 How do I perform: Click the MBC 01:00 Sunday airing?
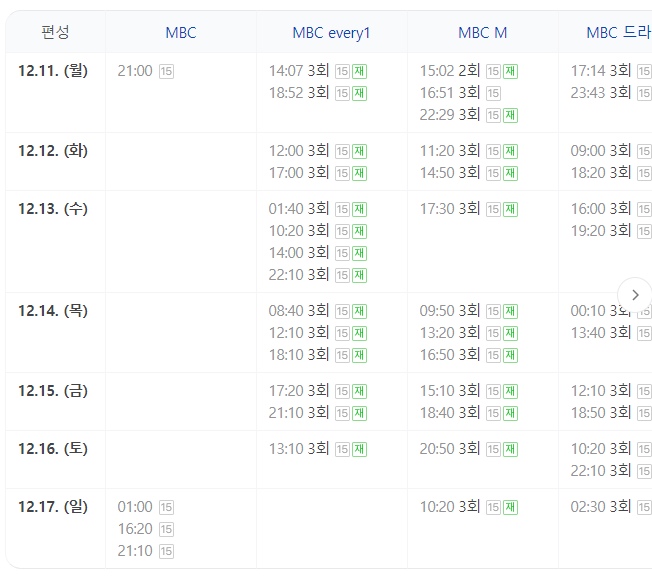pos(135,507)
